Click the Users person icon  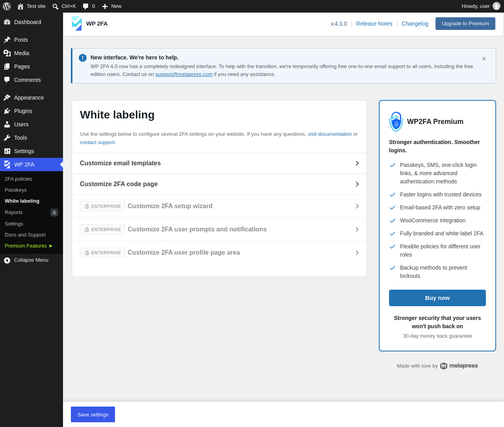[7, 124]
